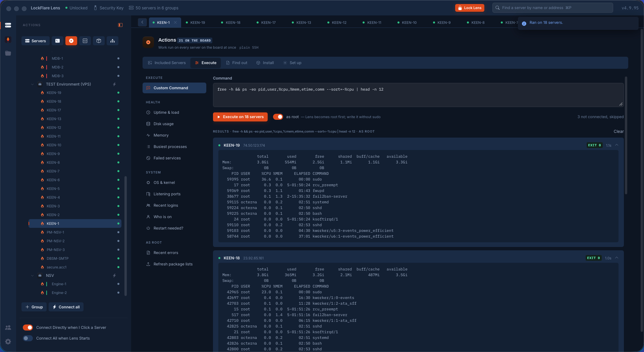This screenshot has height=352, width=644.
Task: Click the back arrow before server tabs
Action: [142, 22]
